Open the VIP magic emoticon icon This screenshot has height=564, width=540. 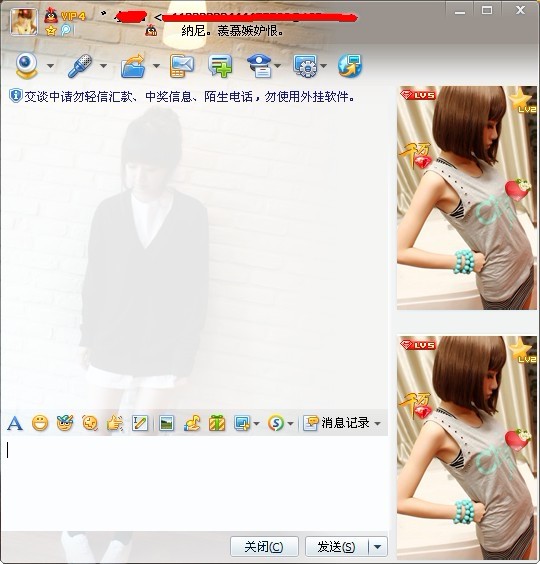[x=65, y=423]
